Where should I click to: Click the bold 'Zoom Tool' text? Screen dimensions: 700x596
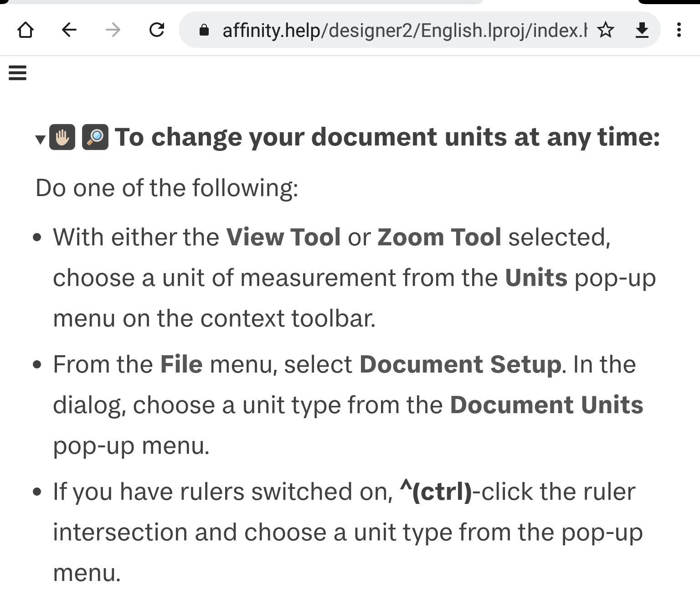(x=439, y=237)
